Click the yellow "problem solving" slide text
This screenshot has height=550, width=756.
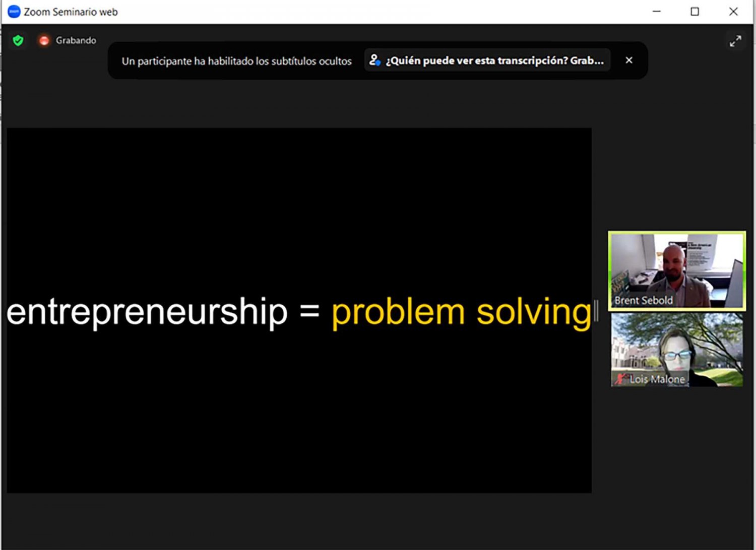click(461, 312)
